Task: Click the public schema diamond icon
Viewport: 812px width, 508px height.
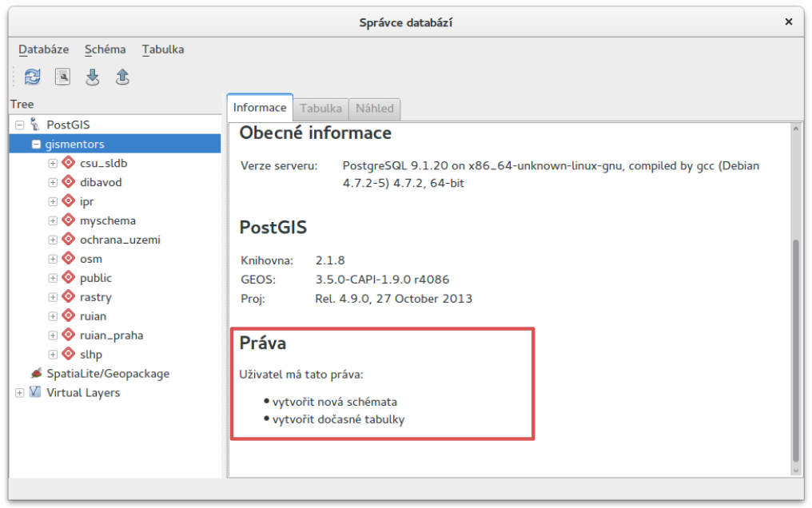Action: [69, 278]
